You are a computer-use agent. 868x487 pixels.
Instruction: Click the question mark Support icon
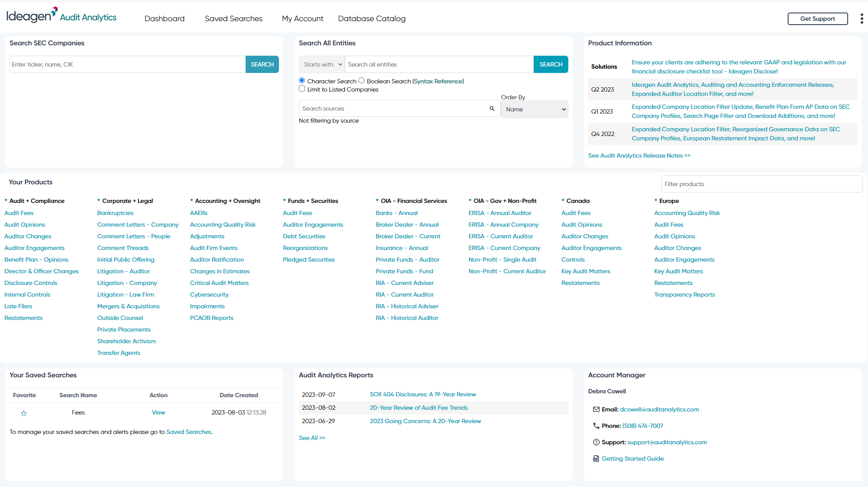click(596, 442)
